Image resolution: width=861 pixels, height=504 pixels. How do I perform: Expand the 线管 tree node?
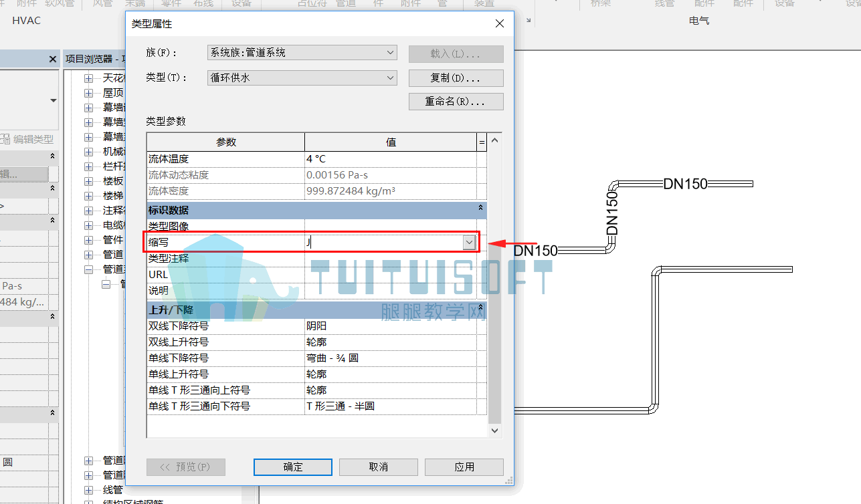click(x=88, y=490)
